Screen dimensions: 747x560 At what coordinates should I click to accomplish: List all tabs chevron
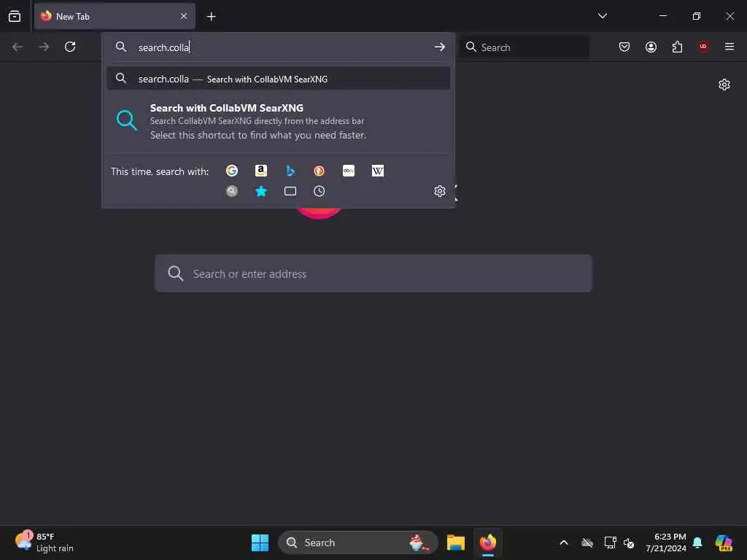[x=602, y=16]
